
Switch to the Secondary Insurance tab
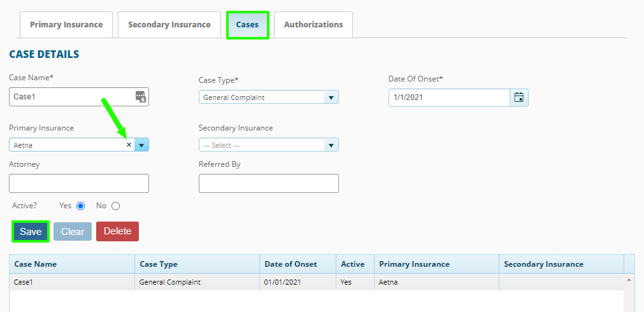pyautogui.click(x=169, y=25)
